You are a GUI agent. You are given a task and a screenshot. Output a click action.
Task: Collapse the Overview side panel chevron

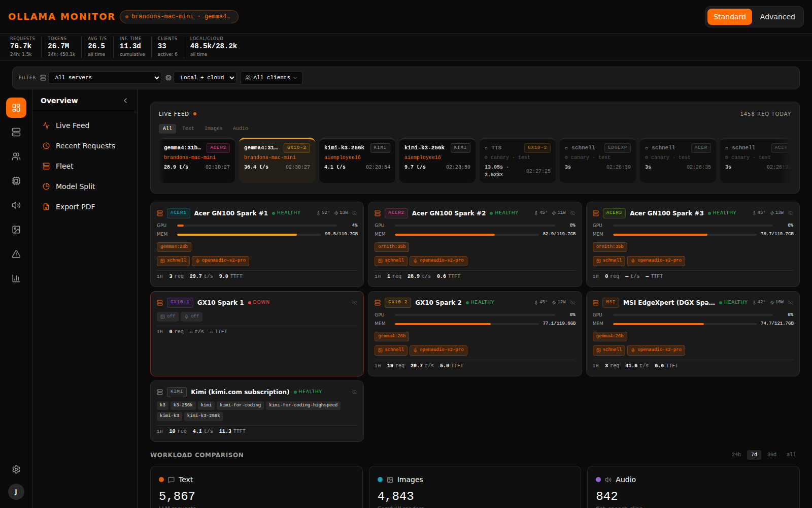125,101
